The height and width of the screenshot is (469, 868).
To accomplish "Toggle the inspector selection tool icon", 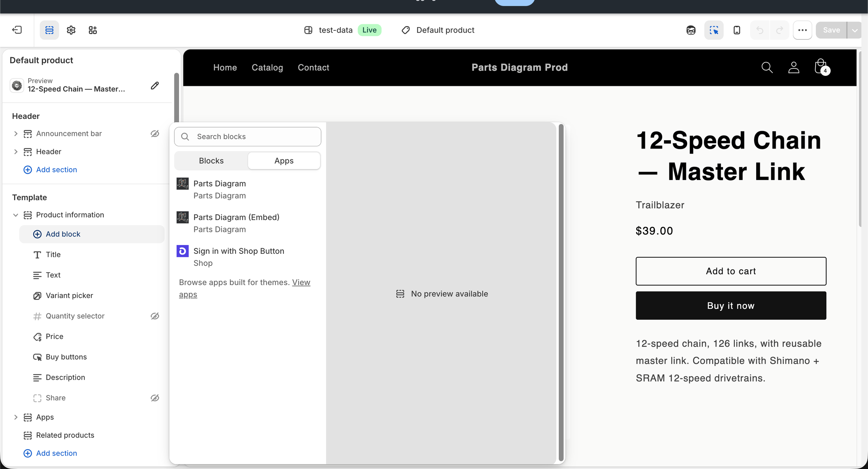I will click(714, 30).
